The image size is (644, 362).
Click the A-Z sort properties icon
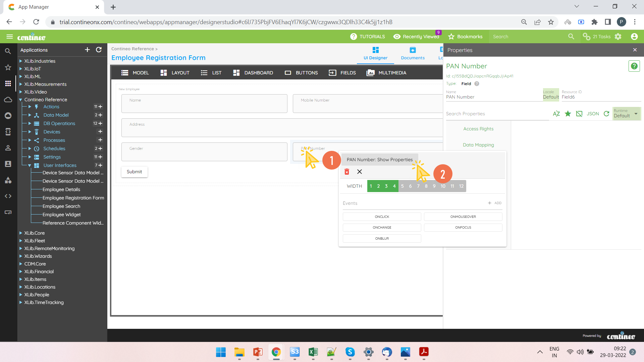click(556, 114)
